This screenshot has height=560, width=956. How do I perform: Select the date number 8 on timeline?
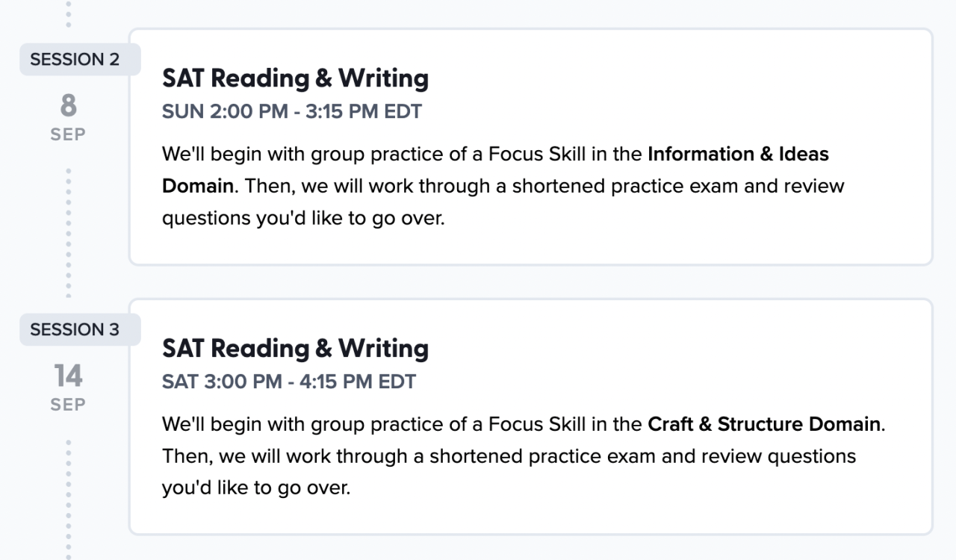click(x=68, y=106)
